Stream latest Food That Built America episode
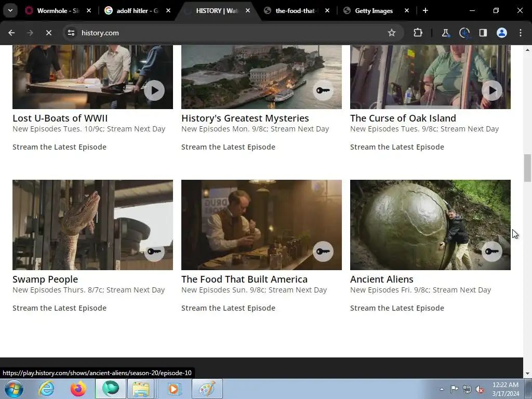This screenshot has height=399, width=532. point(229,308)
